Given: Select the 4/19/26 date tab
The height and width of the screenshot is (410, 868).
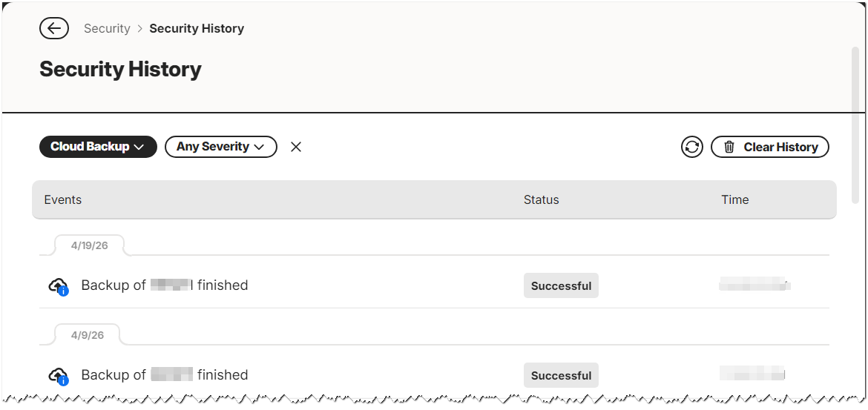Looking at the screenshot, I should click(x=89, y=245).
